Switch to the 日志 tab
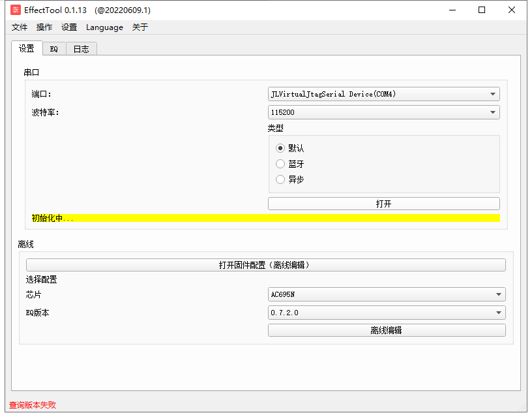The image size is (532, 417). [x=81, y=49]
